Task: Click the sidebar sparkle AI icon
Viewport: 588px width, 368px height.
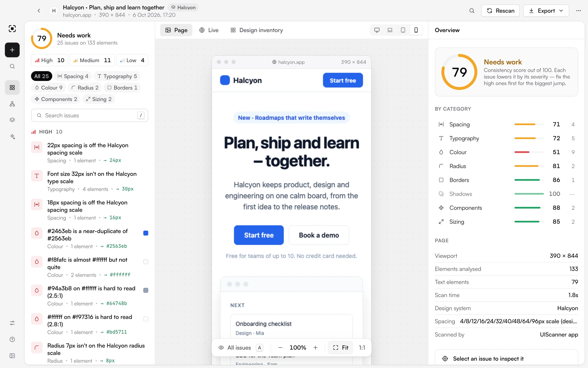Action: tap(12, 136)
